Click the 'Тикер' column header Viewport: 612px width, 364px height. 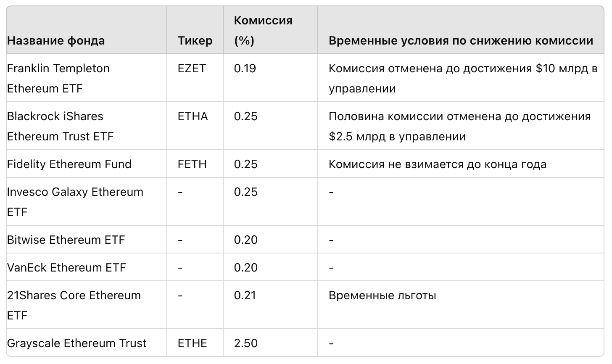[195, 41]
